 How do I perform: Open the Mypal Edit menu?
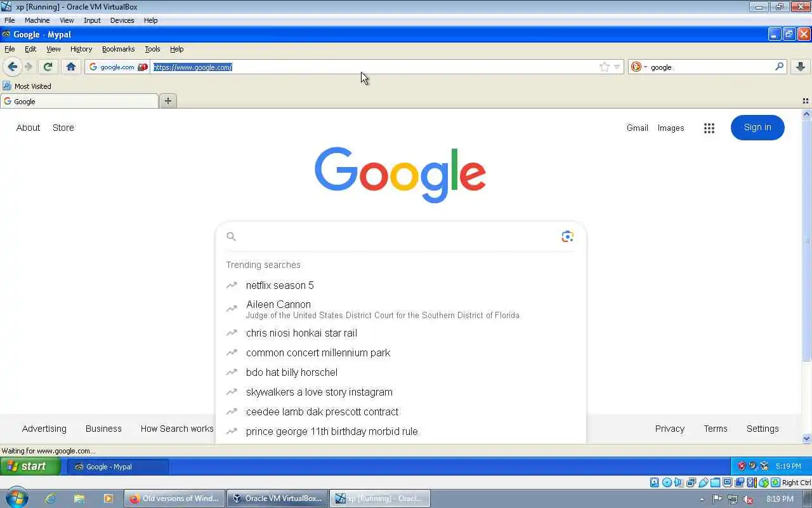pyautogui.click(x=30, y=49)
